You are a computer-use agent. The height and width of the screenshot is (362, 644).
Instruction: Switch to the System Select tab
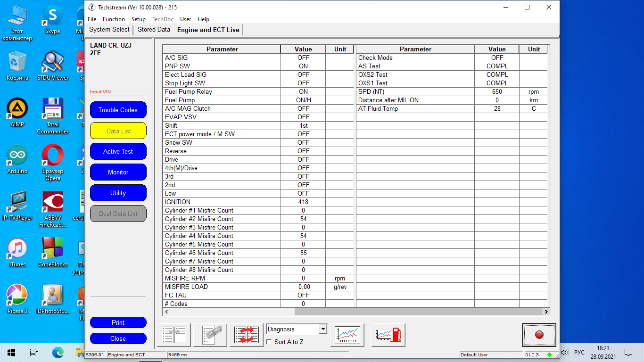coord(109,30)
